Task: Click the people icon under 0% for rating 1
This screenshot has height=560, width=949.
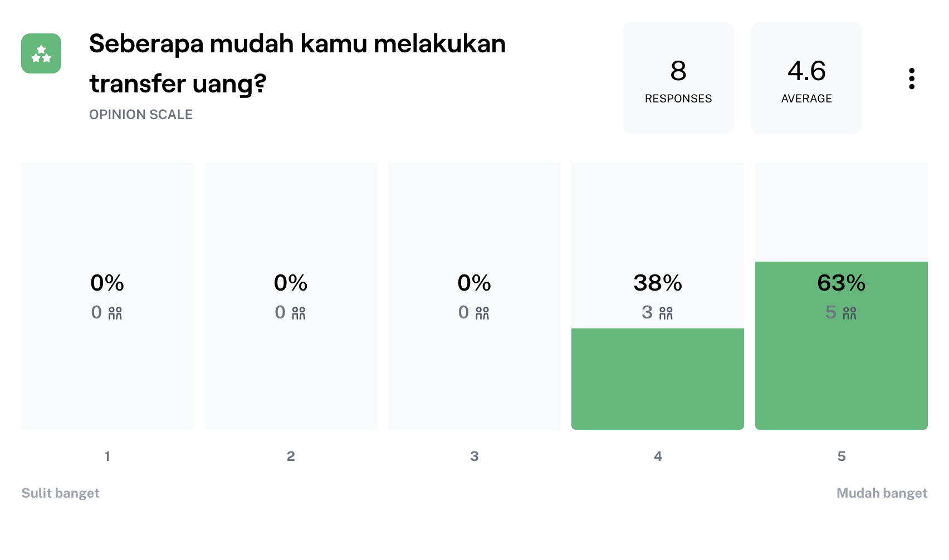Action: [x=115, y=313]
